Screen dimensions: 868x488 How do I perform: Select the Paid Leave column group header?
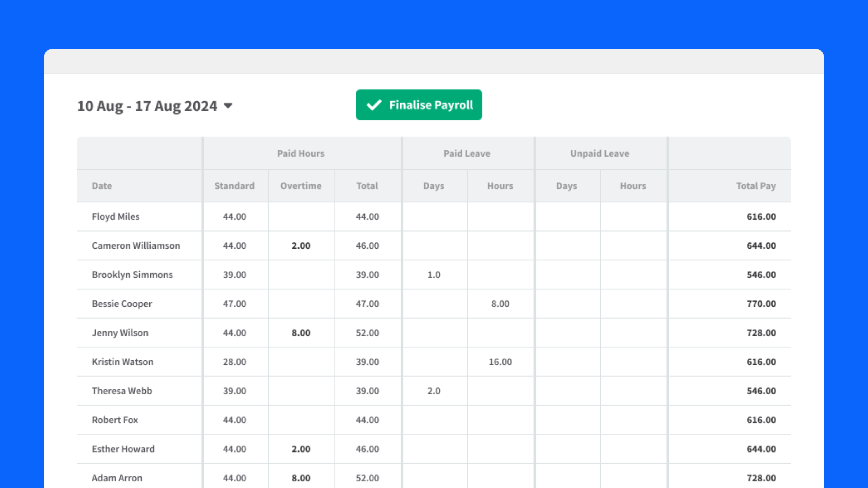pyautogui.click(x=467, y=153)
